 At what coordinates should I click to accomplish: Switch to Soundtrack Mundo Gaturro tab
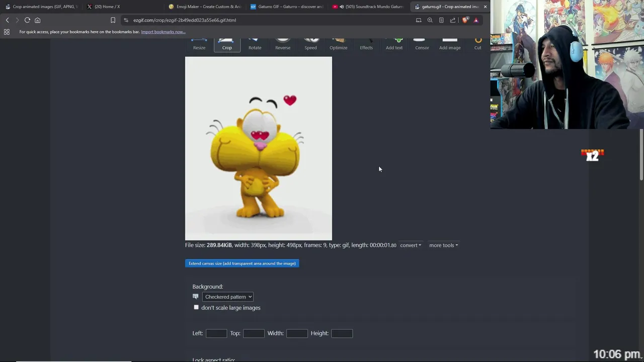point(368,7)
